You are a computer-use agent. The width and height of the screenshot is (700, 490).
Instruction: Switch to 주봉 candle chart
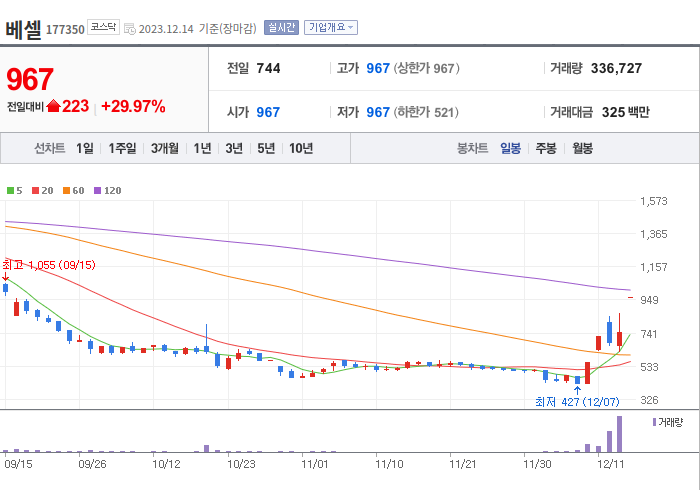[546, 148]
